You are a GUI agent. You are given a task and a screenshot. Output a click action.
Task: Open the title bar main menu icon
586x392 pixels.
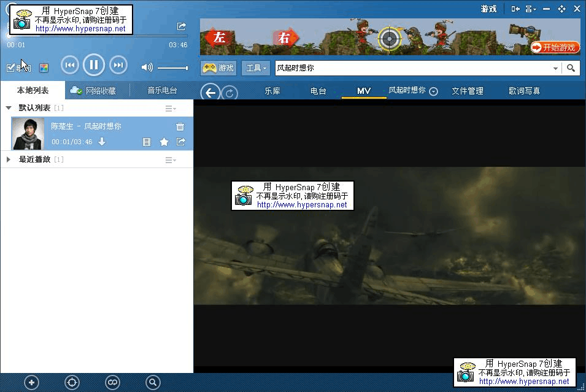pyautogui.click(x=531, y=9)
